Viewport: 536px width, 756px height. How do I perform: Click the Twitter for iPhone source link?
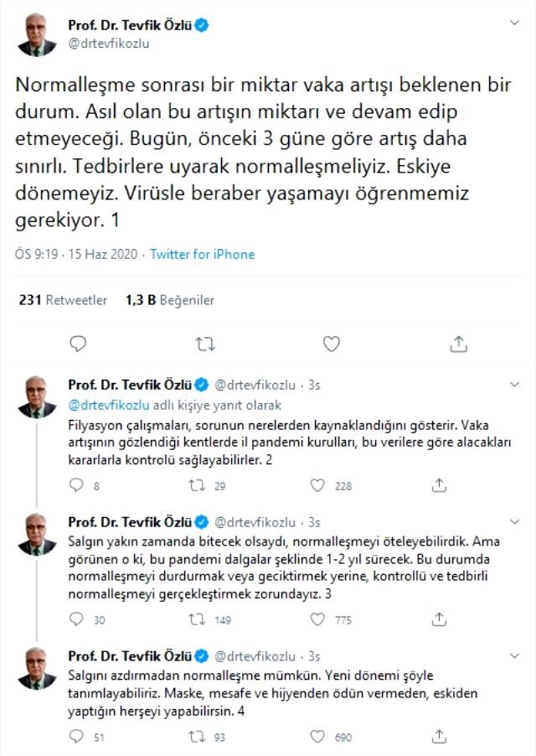(202, 254)
